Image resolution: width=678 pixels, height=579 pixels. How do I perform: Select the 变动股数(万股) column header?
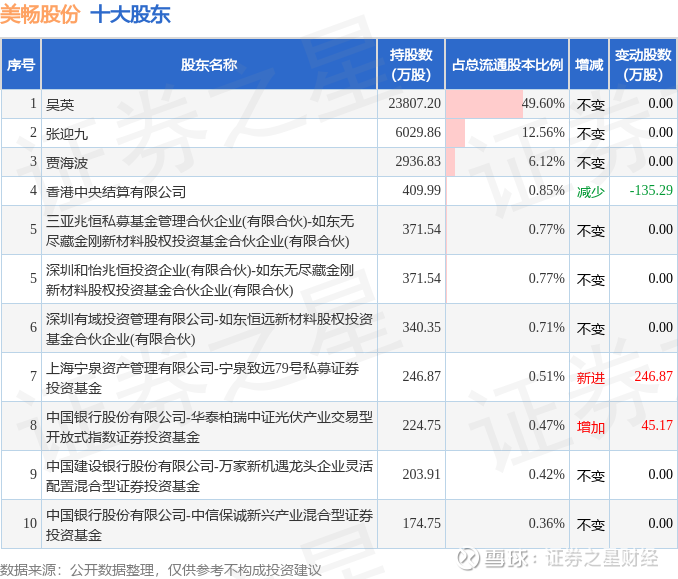click(643, 64)
